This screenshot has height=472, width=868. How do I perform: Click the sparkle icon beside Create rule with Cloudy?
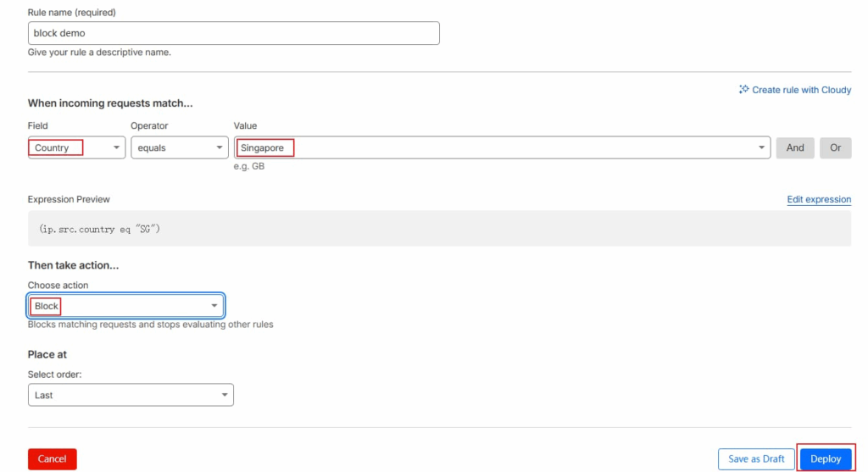pos(743,89)
